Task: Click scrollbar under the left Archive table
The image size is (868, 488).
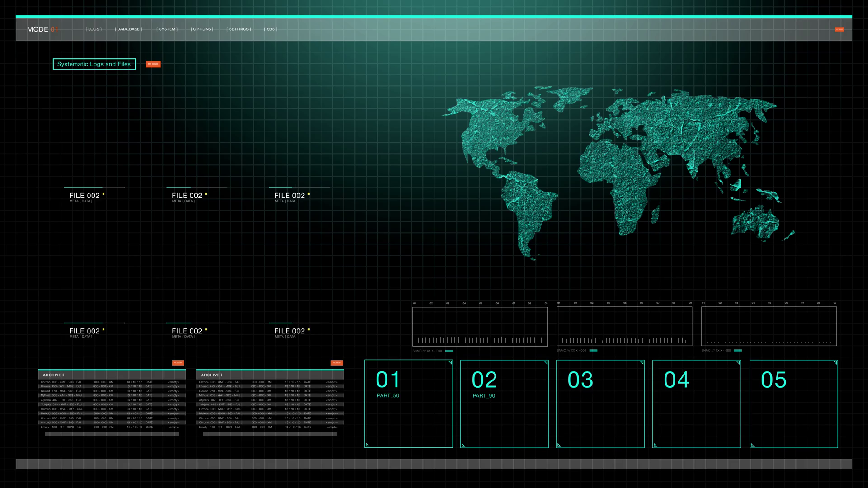Action: click(112, 434)
